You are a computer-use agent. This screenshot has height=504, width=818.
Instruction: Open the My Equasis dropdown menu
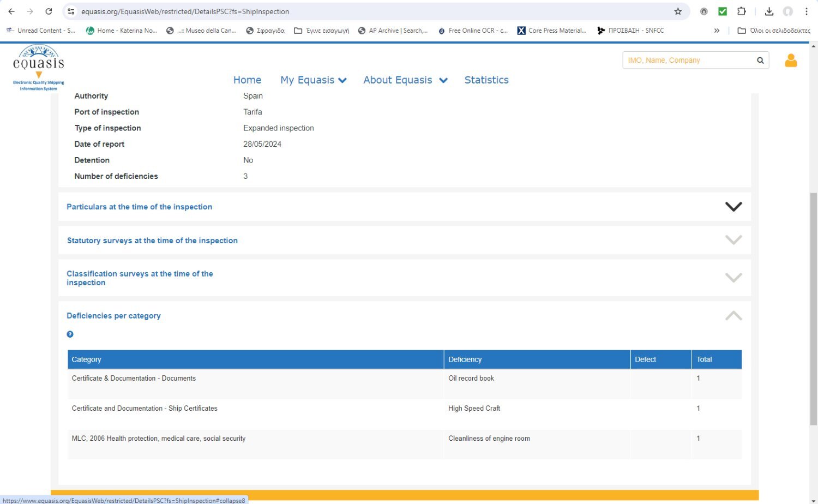pyautogui.click(x=313, y=80)
